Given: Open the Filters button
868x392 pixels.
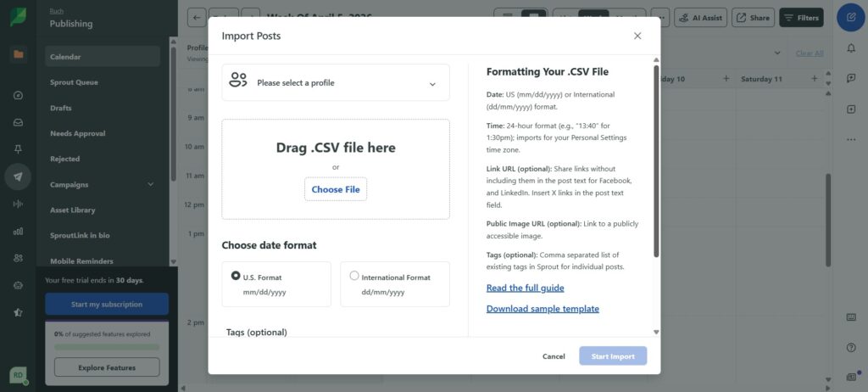Looking at the screenshot, I should pyautogui.click(x=801, y=18).
